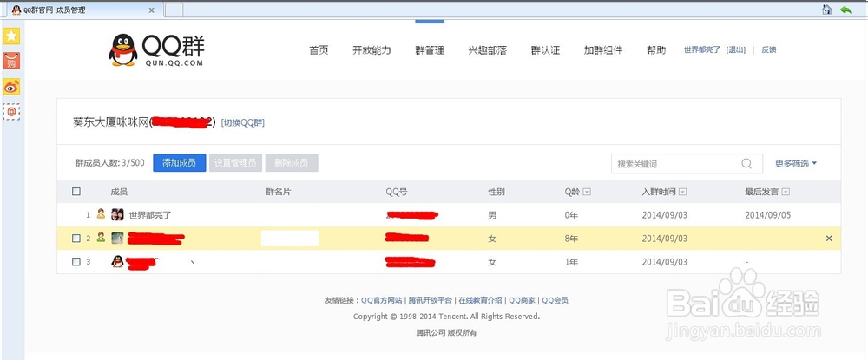
Task: Check the box for member 2
Action: [x=76, y=239]
